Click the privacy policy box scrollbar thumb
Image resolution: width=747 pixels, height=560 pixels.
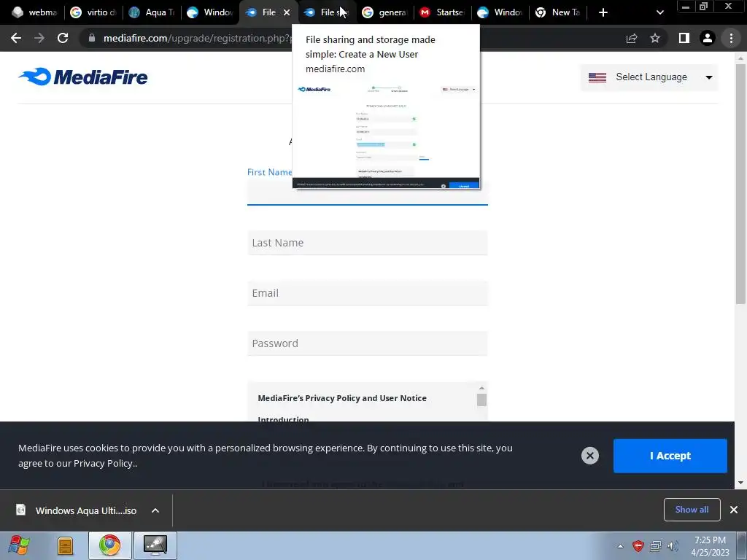pos(481,400)
